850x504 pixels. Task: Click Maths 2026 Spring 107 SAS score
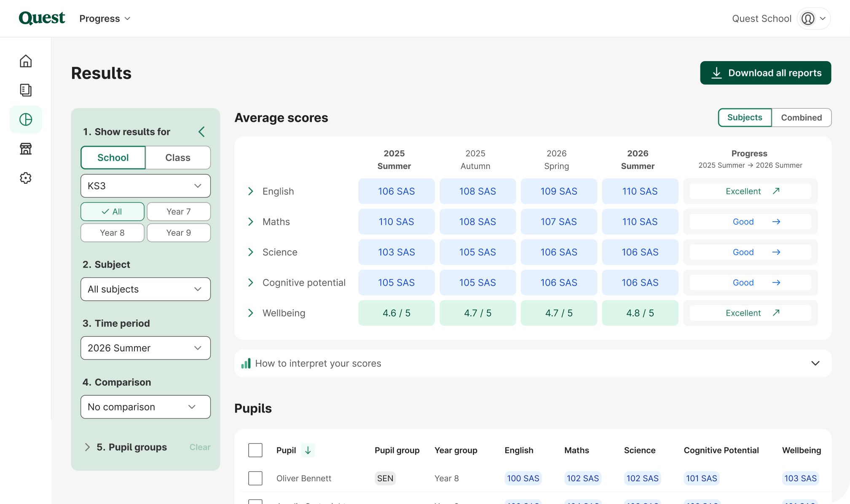559,222
